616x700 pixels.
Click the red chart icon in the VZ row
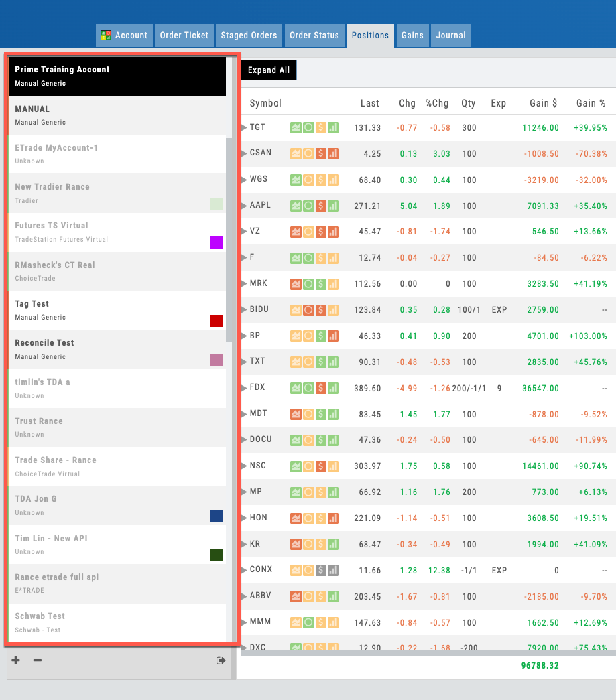click(296, 231)
